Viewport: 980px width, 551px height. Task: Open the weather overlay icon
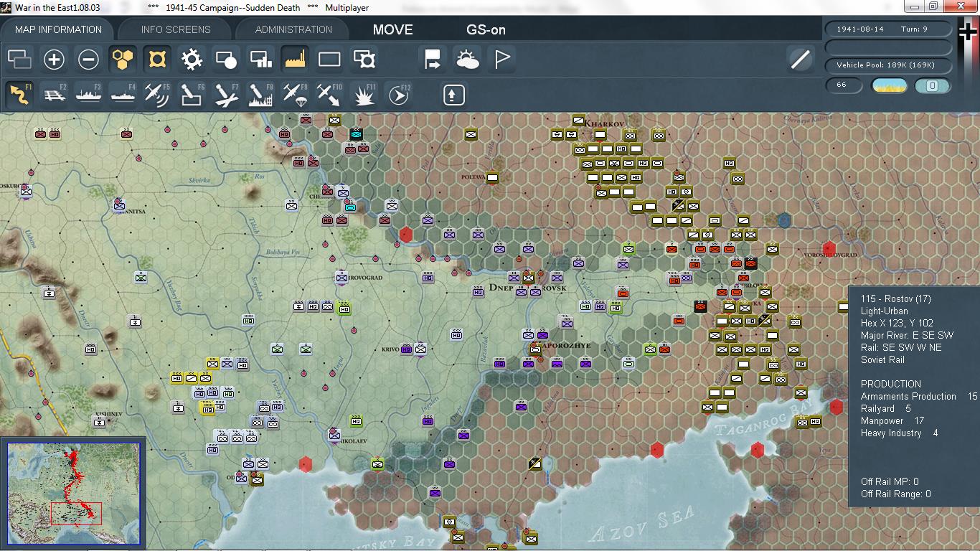tap(468, 59)
